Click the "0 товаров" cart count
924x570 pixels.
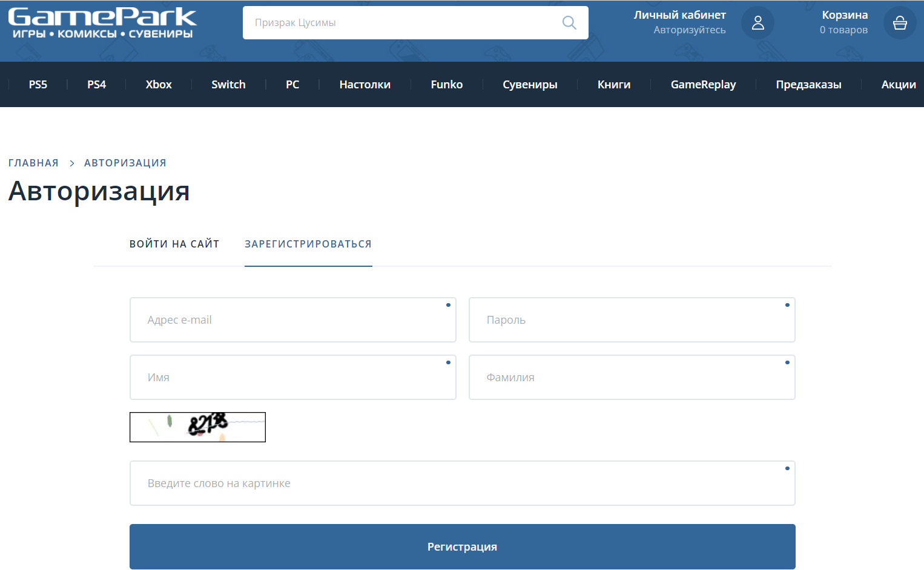(843, 30)
